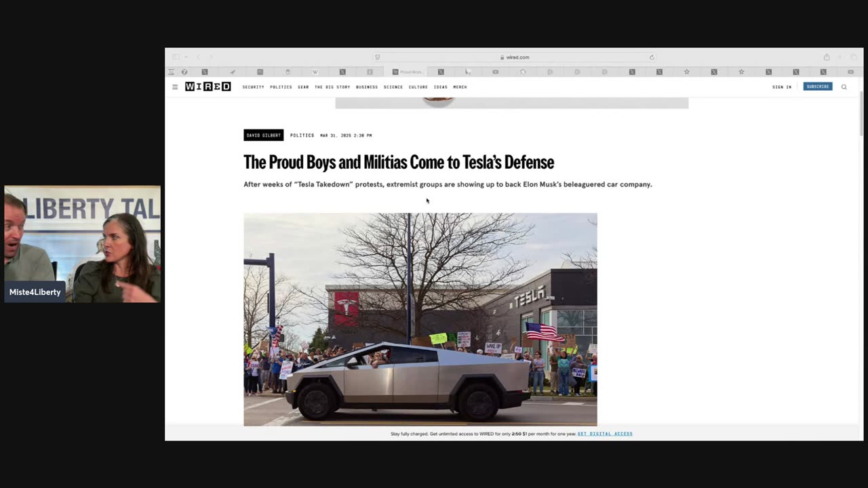Click the Subscribe button

(818, 87)
